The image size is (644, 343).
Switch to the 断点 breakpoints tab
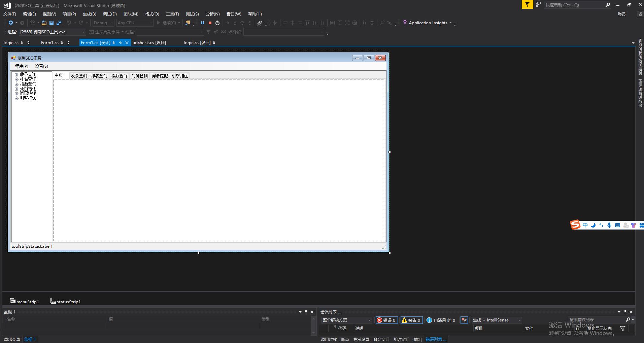click(345, 339)
